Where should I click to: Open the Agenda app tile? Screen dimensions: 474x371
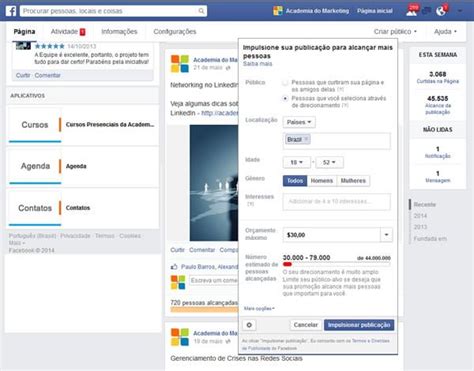(x=35, y=166)
